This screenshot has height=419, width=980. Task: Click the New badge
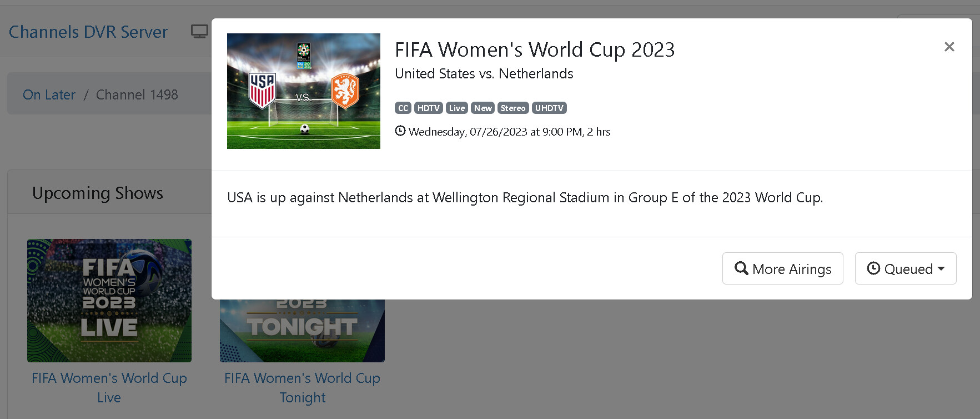(x=483, y=108)
